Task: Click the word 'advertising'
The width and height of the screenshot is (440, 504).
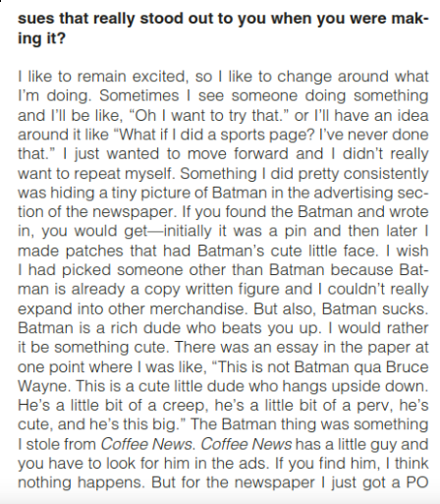Action: (353, 193)
